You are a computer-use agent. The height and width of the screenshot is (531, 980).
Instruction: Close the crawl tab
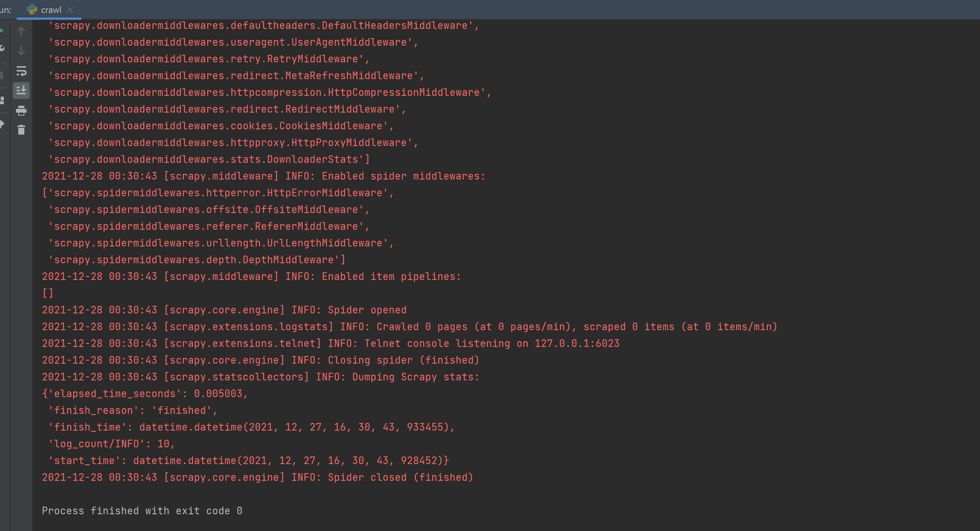click(x=70, y=10)
